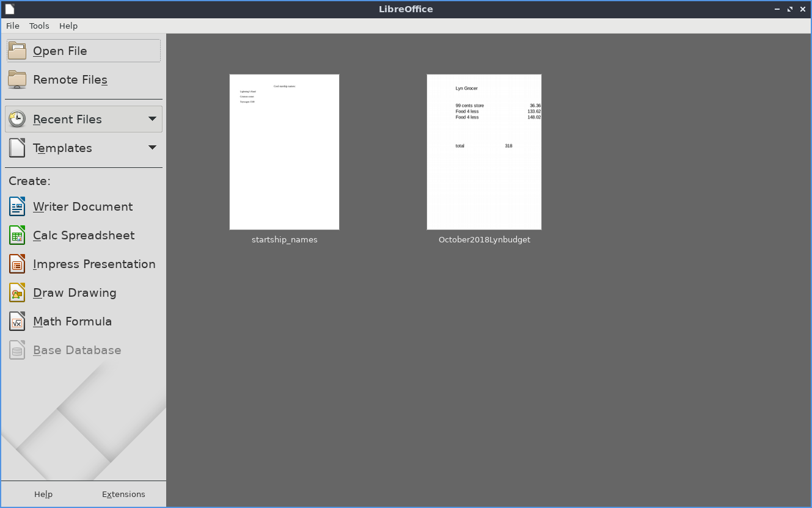The height and width of the screenshot is (508, 812).
Task: Open the Help menu in menu bar
Action: pyautogui.click(x=68, y=26)
